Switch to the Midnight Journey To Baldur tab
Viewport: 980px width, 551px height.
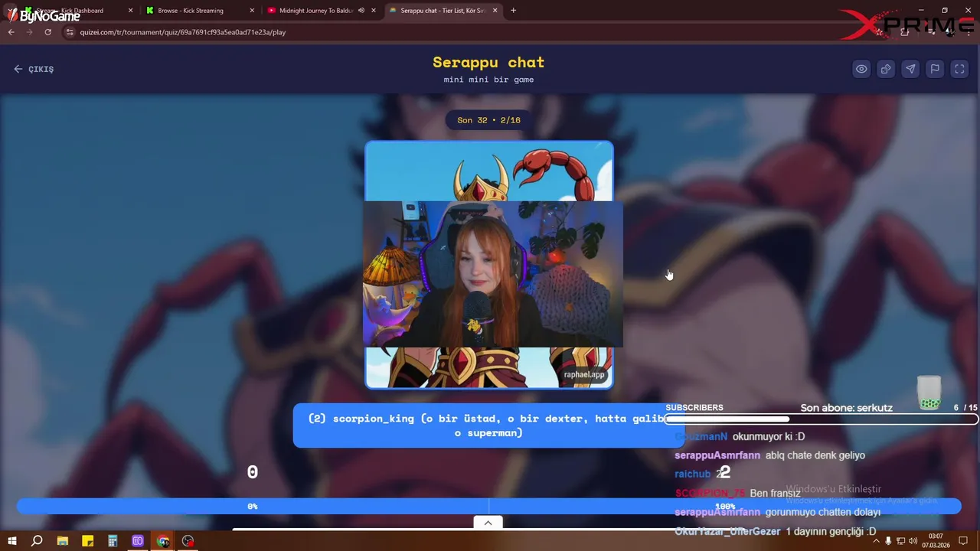[x=315, y=11]
